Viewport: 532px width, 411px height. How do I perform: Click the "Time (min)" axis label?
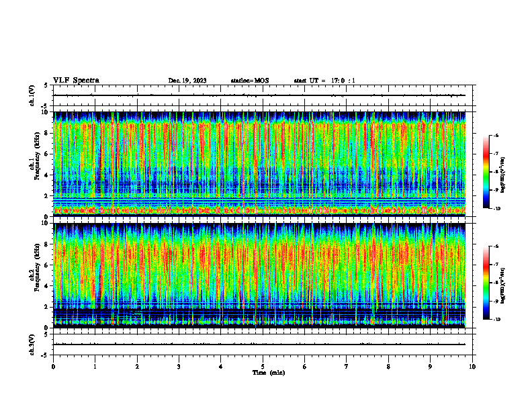click(x=269, y=373)
